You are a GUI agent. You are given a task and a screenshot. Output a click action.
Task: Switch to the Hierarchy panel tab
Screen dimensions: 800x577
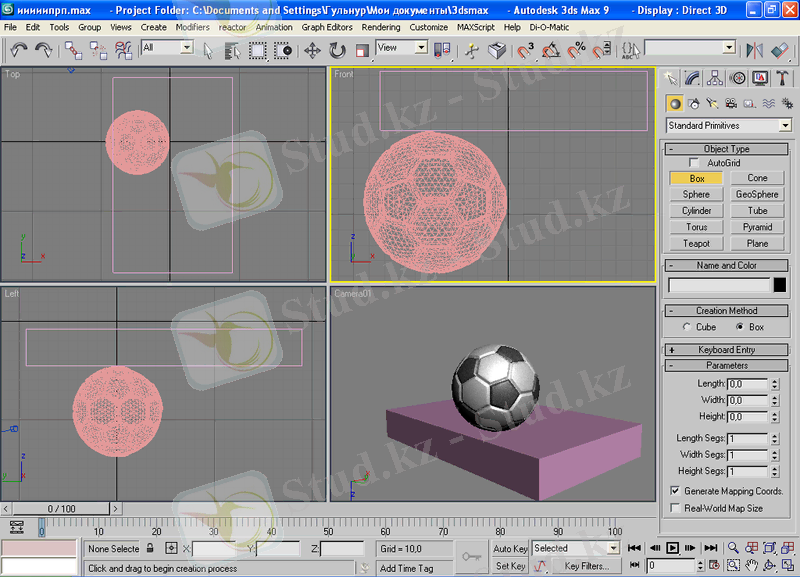(x=716, y=78)
